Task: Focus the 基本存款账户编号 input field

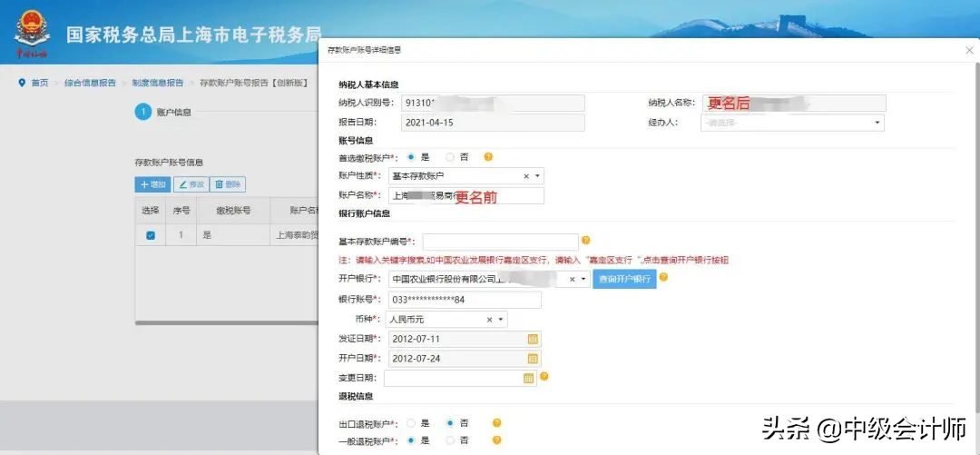Action: (x=501, y=242)
